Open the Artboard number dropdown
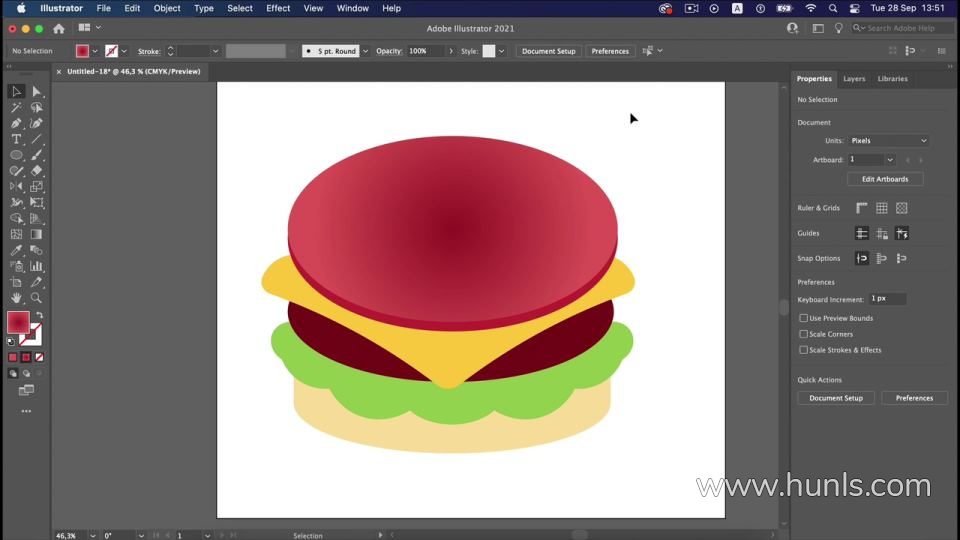The image size is (960, 540). [890, 160]
